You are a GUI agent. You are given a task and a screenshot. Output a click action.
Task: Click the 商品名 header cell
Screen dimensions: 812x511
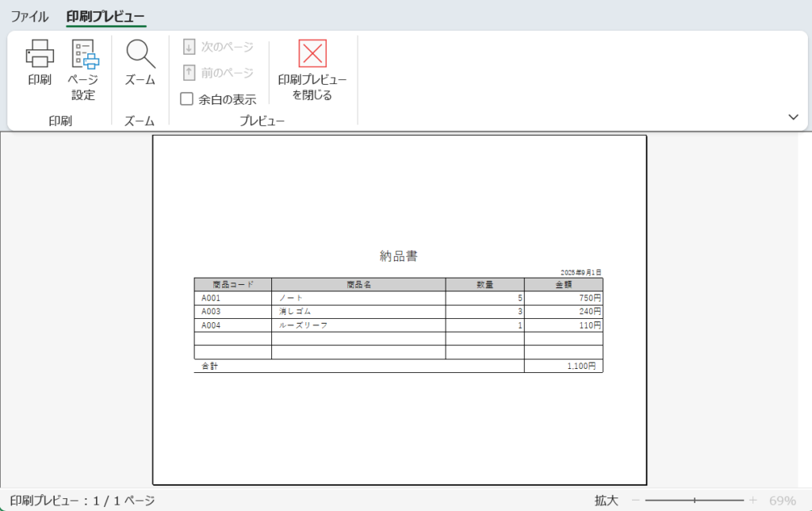pyautogui.click(x=358, y=285)
